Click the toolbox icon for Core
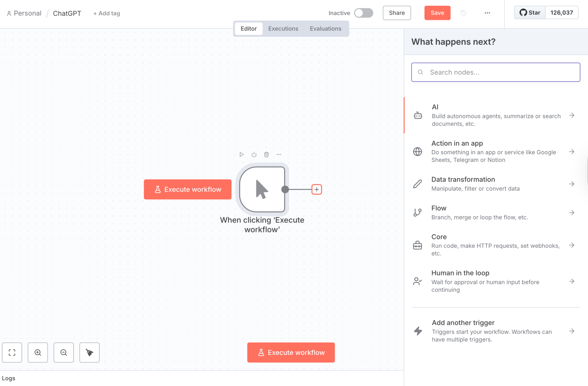Viewport: 588px width, 386px height. pyautogui.click(x=417, y=245)
